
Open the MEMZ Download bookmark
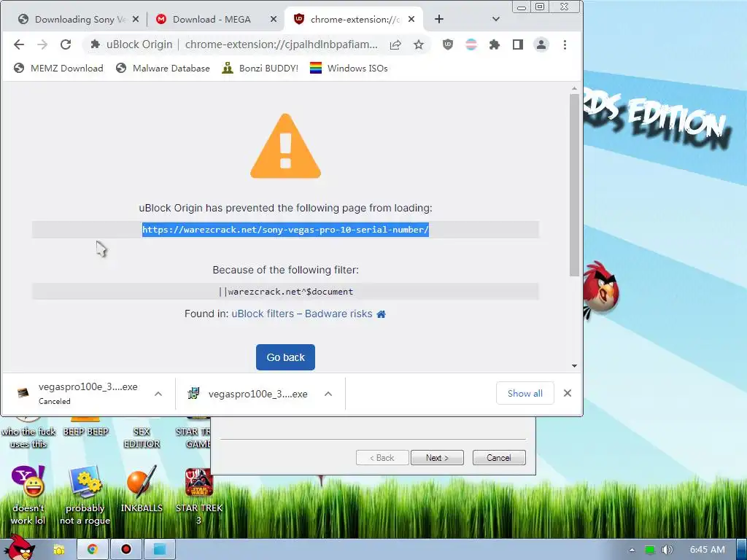[x=58, y=68]
